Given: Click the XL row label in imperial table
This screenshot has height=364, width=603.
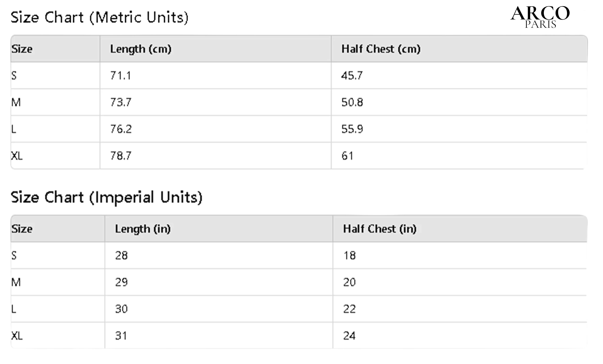Looking at the screenshot, I should coord(17,336).
